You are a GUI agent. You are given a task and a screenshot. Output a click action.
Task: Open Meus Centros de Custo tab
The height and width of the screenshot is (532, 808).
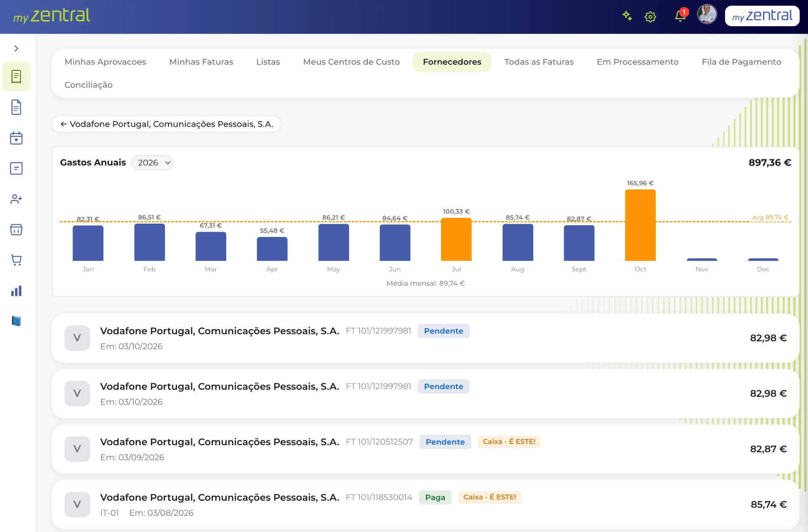[x=351, y=62]
